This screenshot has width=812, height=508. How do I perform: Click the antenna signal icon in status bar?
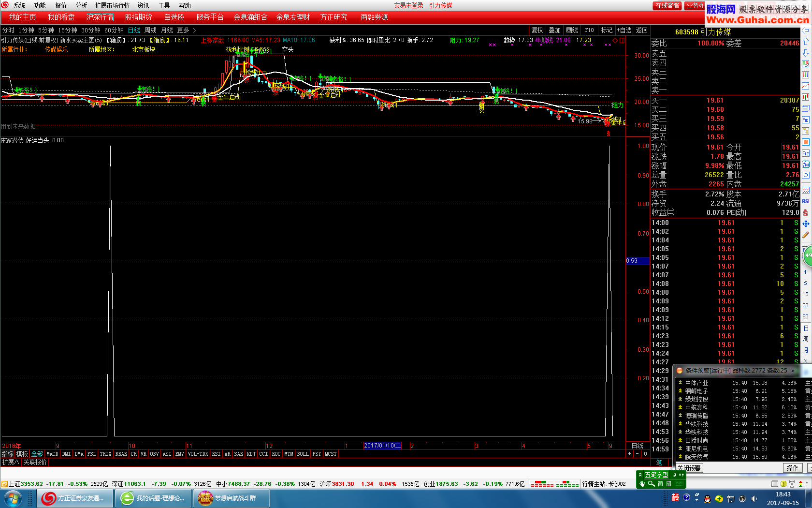[792, 484]
